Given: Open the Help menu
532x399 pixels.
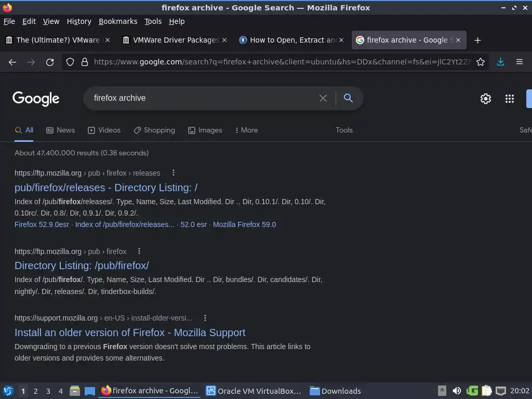Looking at the screenshot, I should pyautogui.click(x=177, y=21).
